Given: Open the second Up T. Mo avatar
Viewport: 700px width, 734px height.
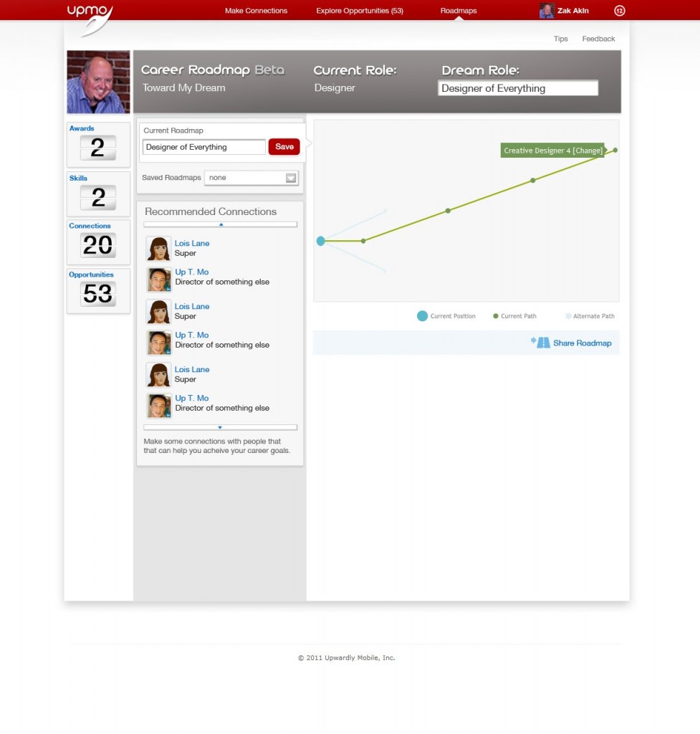Looking at the screenshot, I should tap(158, 343).
